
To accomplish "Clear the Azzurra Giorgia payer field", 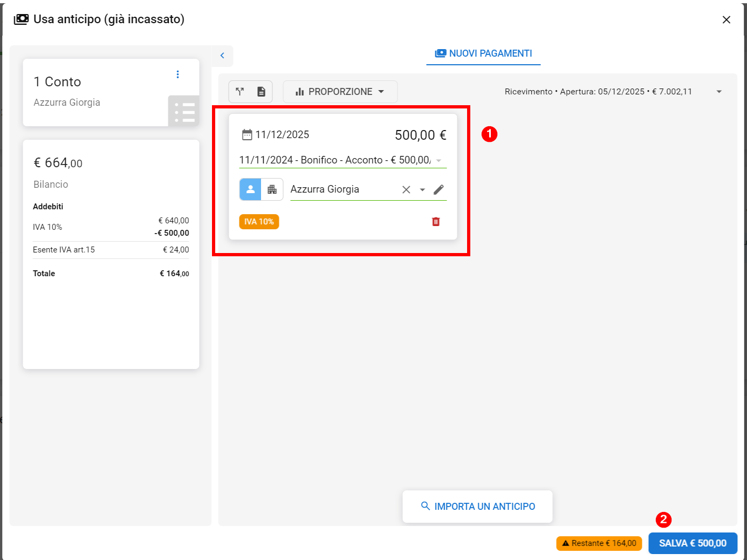I will click(406, 189).
